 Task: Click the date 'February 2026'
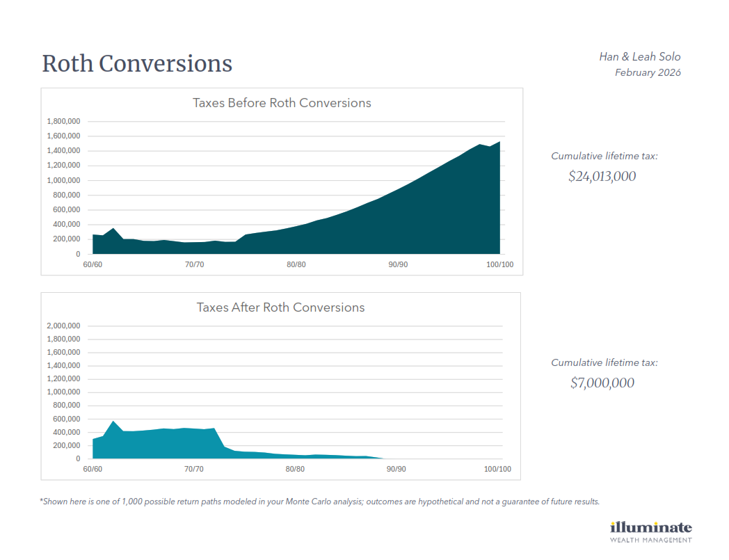point(648,72)
